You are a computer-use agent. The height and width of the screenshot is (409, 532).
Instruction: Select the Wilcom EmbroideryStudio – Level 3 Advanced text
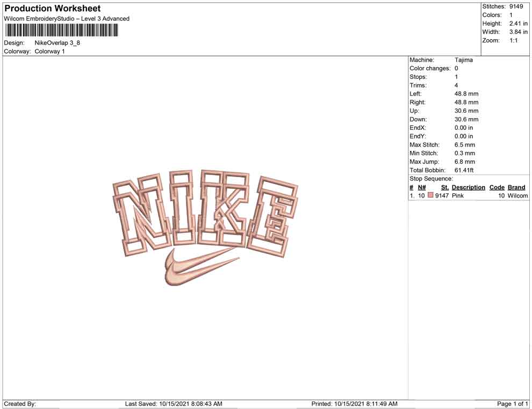(x=67, y=19)
